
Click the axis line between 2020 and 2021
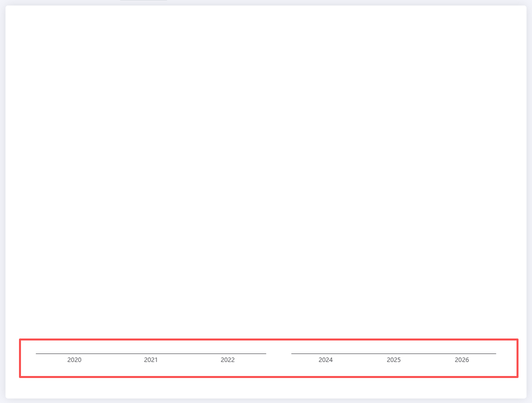pyautogui.click(x=112, y=353)
